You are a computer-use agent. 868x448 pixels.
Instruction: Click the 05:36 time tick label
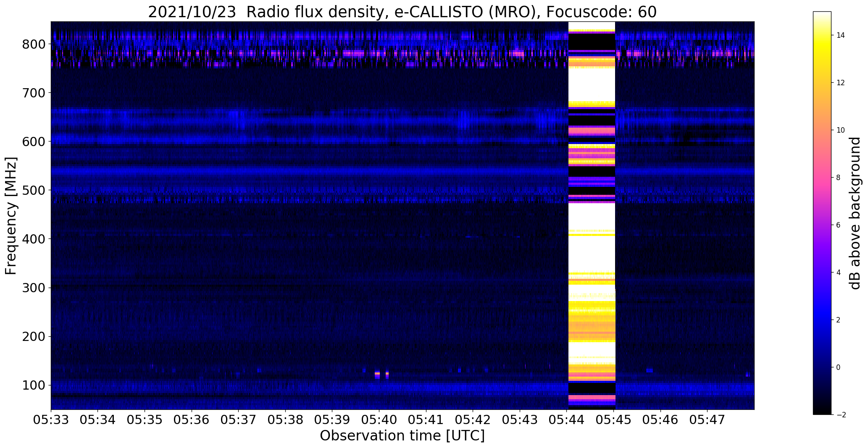click(x=192, y=420)
